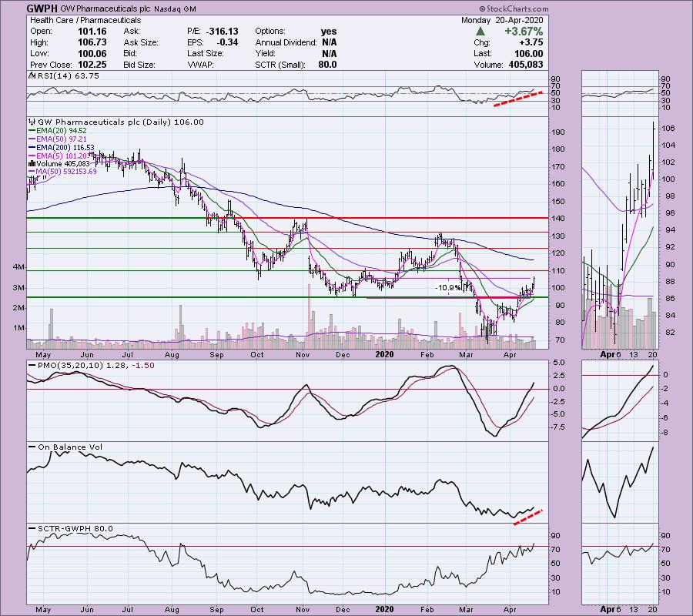Click the Options value yes
Viewport: 693px width, 616px height.
(x=329, y=32)
